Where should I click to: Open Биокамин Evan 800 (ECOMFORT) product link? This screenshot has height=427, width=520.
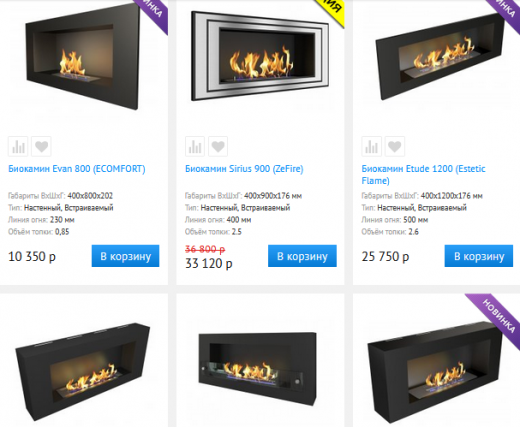tap(77, 169)
